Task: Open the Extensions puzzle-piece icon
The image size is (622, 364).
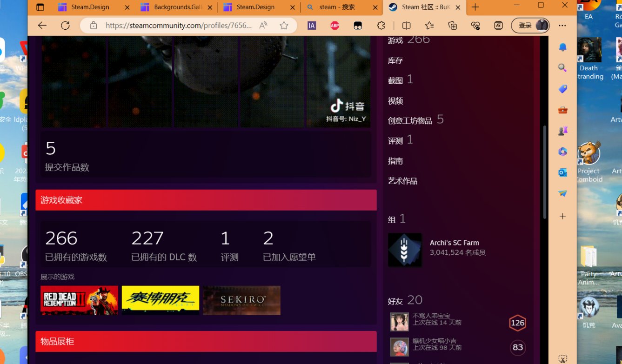Action: [x=381, y=26]
